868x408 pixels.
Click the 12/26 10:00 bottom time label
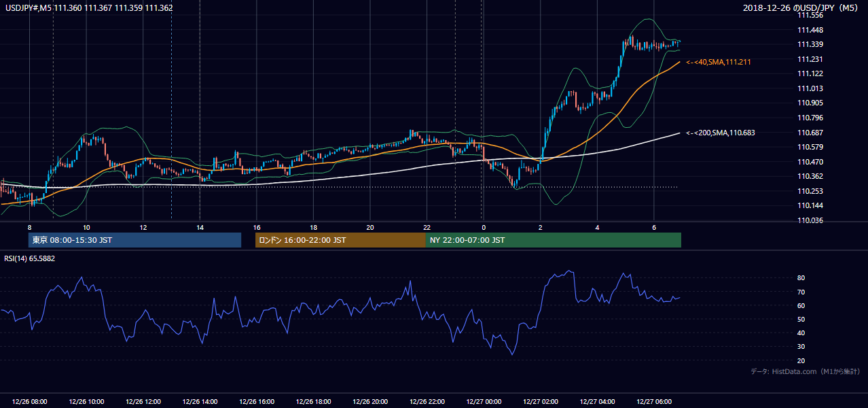[86, 402]
